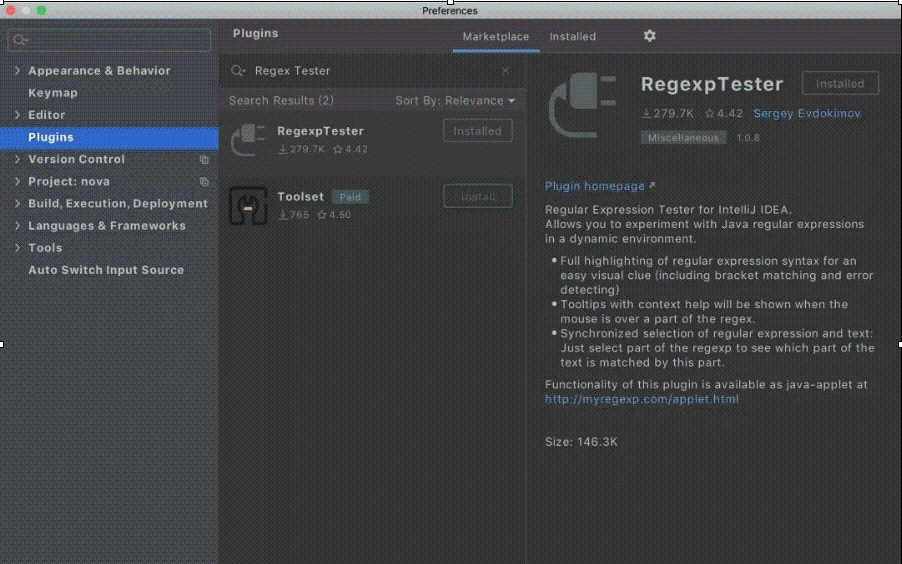The width and height of the screenshot is (902, 564).
Task: Expand the Editor settings section
Action: 17,115
